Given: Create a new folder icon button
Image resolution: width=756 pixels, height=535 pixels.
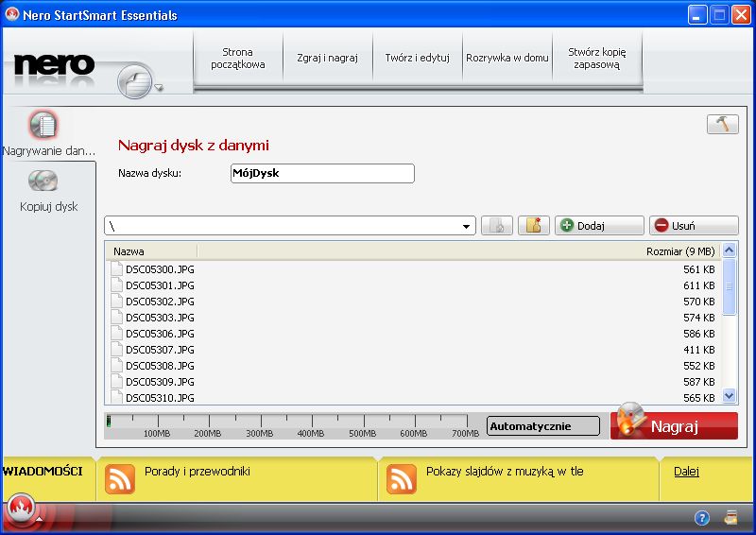Looking at the screenshot, I should coord(534,226).
